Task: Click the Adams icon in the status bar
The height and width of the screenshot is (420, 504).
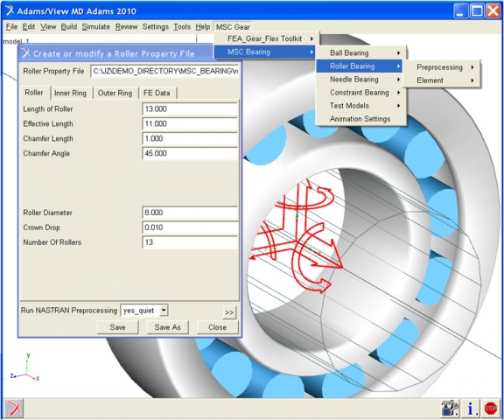Action: coord(13,409)
